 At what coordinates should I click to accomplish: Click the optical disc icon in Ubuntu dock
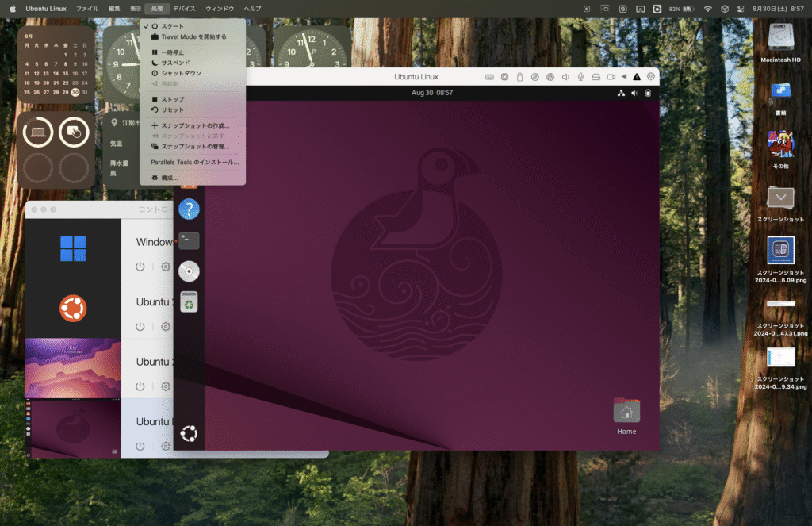pyautogui.click(x=189, y=271)
